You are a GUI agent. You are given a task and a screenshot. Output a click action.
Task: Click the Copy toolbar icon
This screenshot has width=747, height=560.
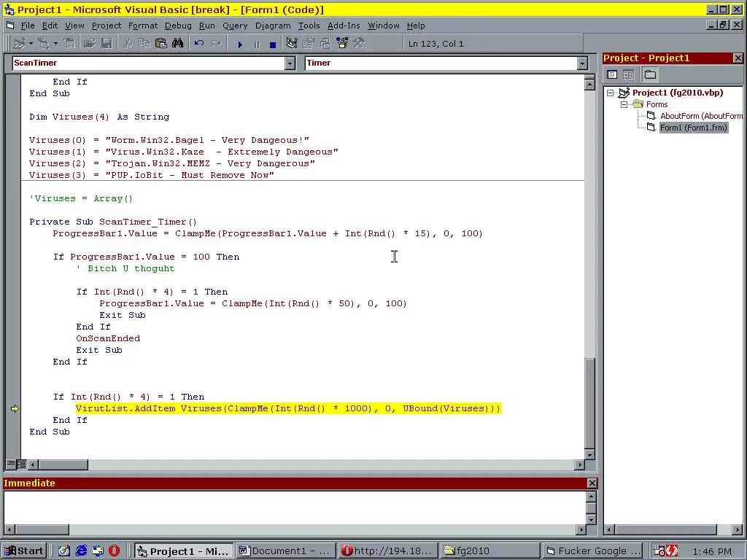pos(144,44)
